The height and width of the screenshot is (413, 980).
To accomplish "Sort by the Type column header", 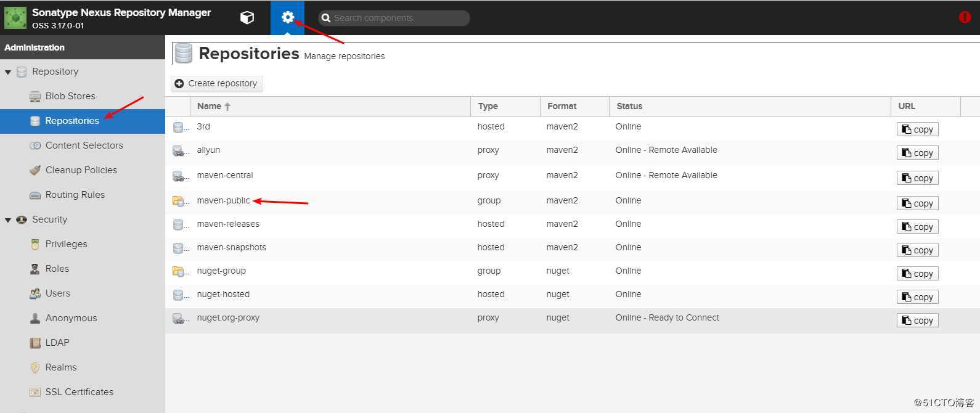I will [505, 106].
